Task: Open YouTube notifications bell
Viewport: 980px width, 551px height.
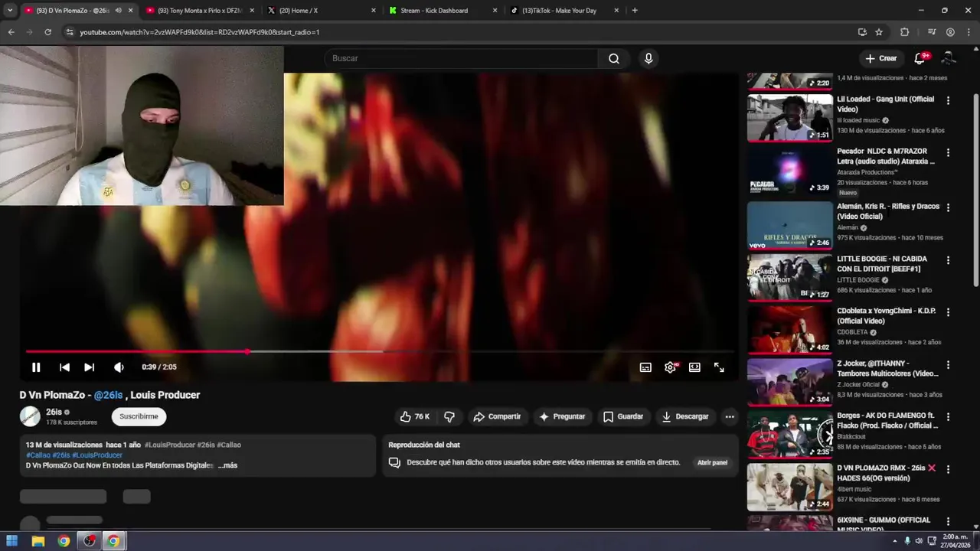Action: (x=921, y=58)
